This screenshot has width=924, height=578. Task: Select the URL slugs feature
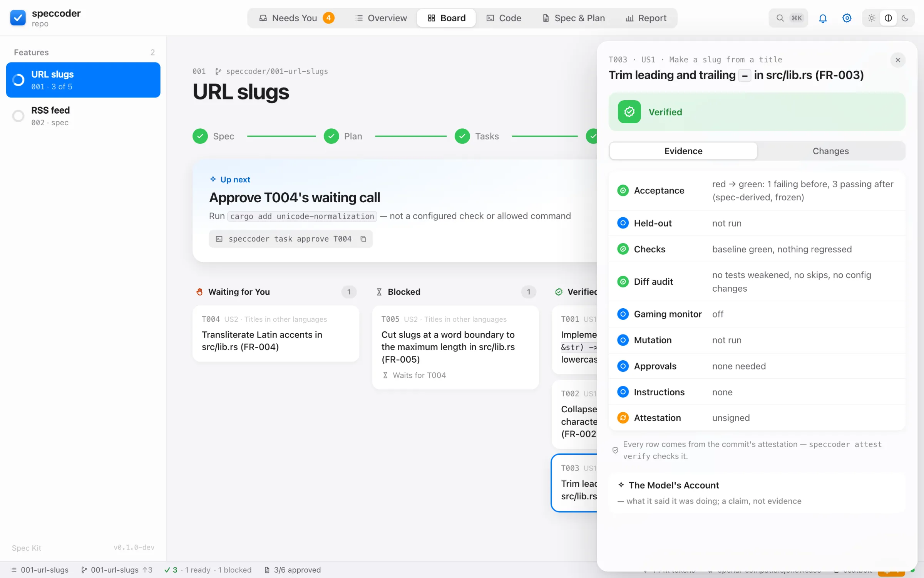point(83,80)
